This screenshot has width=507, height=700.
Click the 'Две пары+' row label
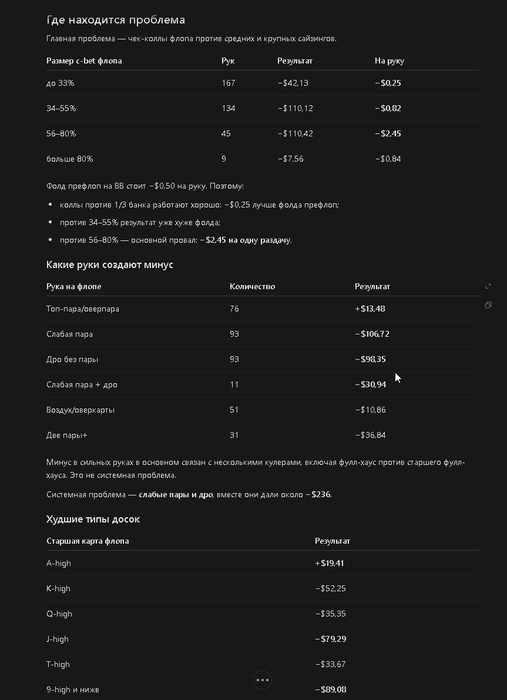tap(66, 435)
